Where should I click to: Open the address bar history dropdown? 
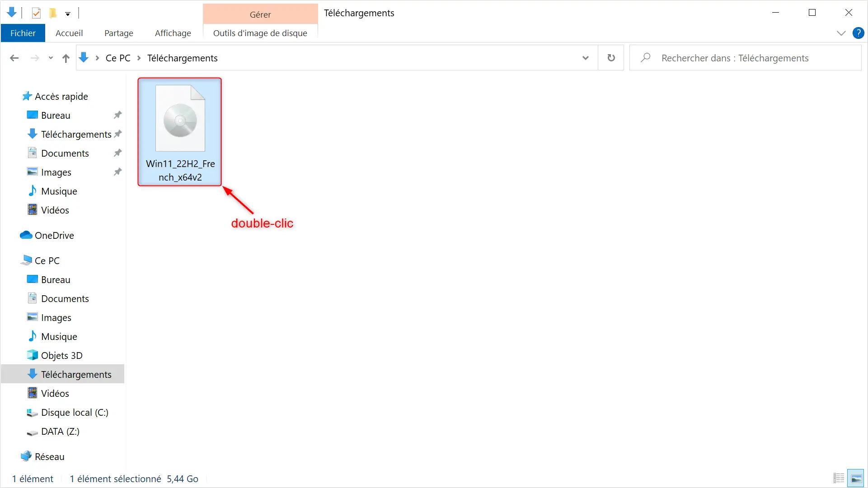point(586,58)
